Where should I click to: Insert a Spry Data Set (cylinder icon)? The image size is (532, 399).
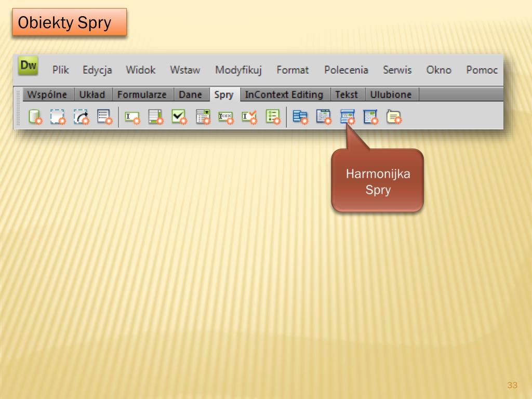(x=35, y=117)
